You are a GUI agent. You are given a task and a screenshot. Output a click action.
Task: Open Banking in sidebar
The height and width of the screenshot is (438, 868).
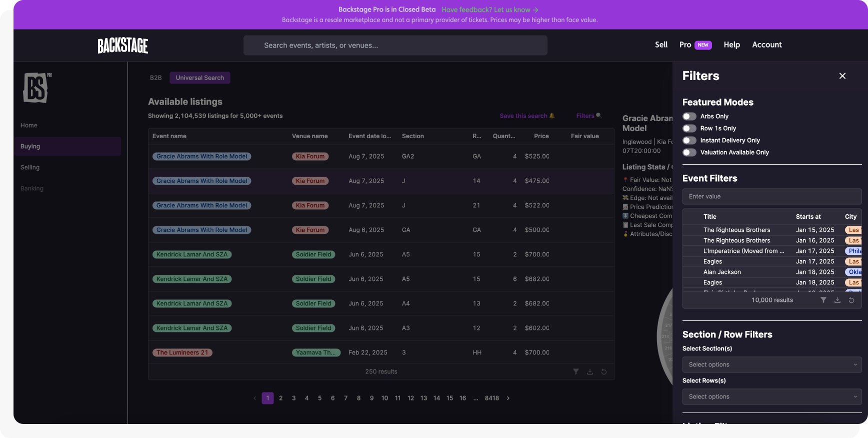(32, 188)
